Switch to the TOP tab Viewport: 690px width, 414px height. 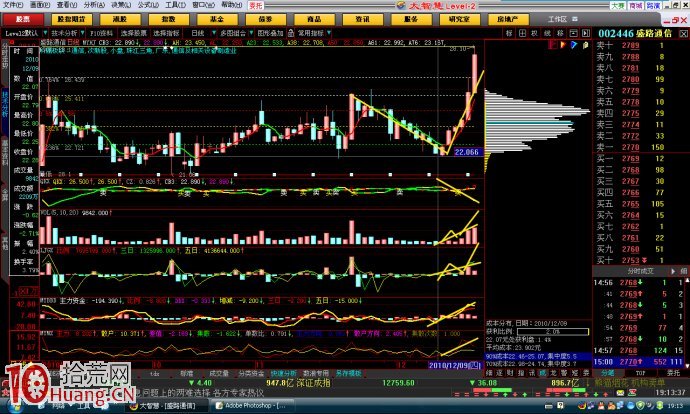[640, 373]
